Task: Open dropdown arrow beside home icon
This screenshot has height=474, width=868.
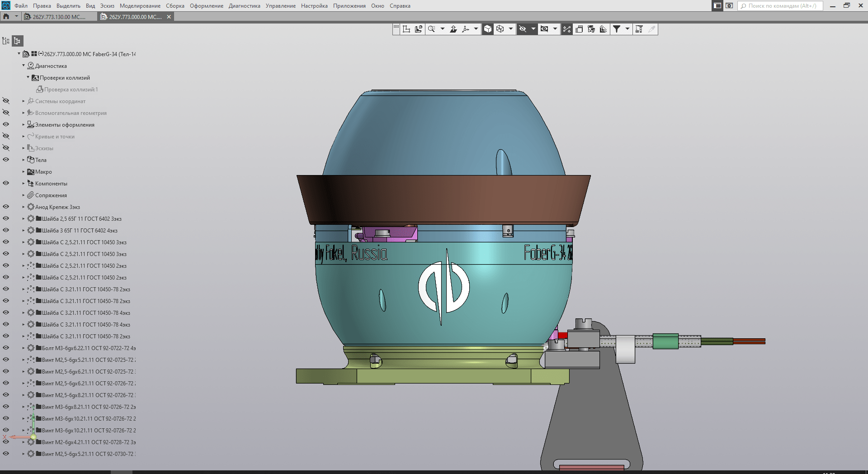Action: click(x=16, y=16)
